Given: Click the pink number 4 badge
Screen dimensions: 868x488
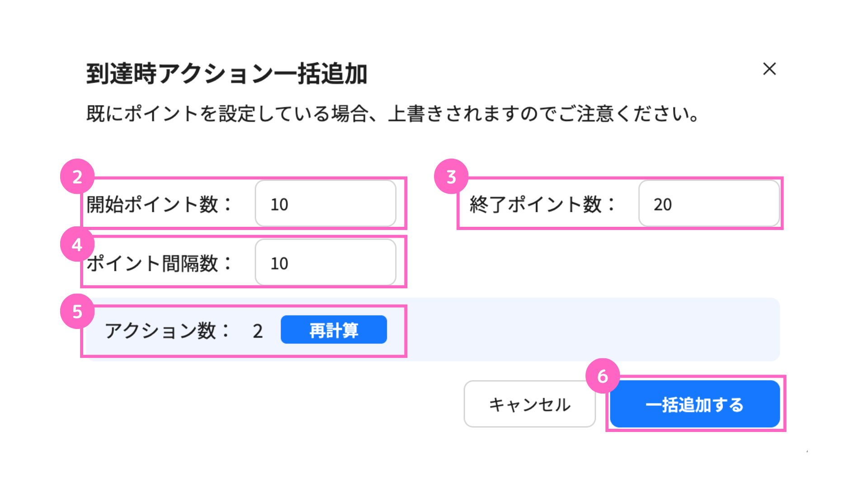Looking at the screenshot, I should pos(77,244).
